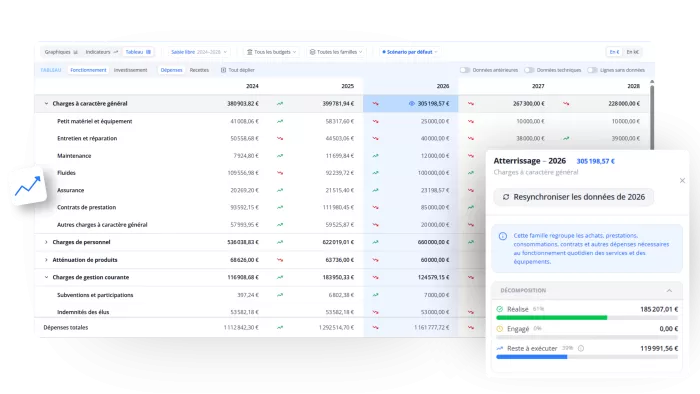Click info icon in blue description box

pos(503,236)
